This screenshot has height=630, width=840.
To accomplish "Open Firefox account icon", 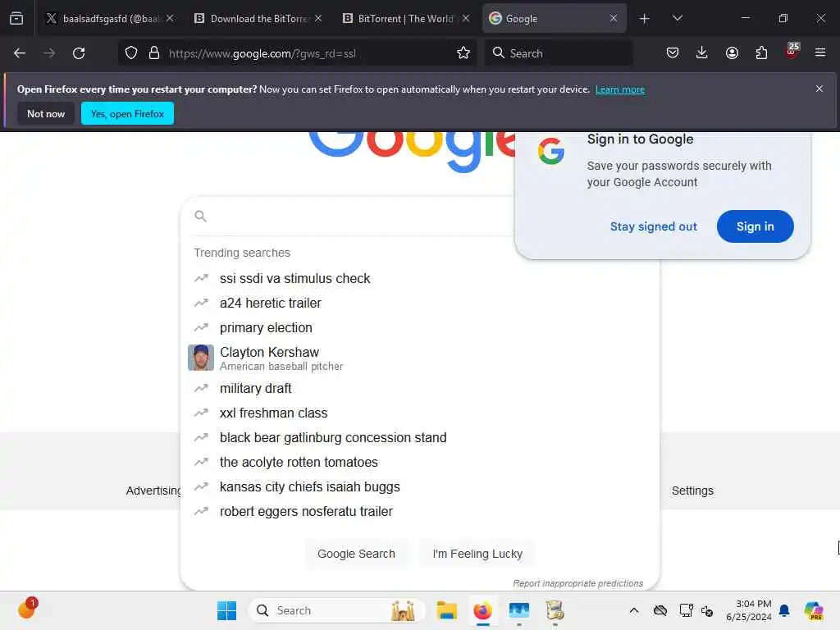I will 732,53.
